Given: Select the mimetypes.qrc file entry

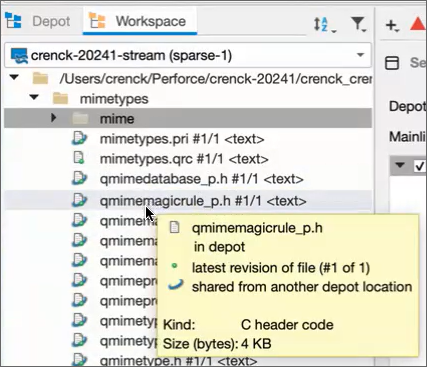Looking at the screenshot, I should coord(184,159).
